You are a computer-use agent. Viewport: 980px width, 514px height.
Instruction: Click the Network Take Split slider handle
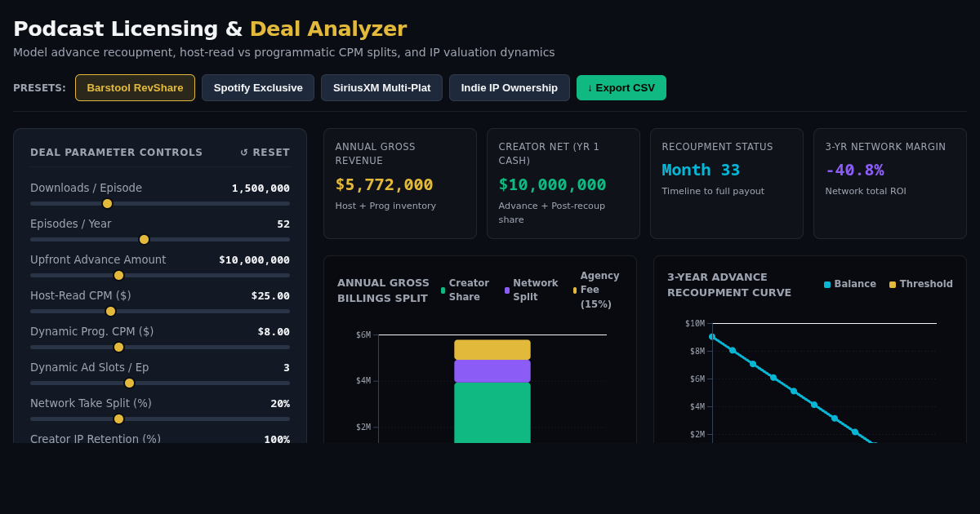click(118, 419)
